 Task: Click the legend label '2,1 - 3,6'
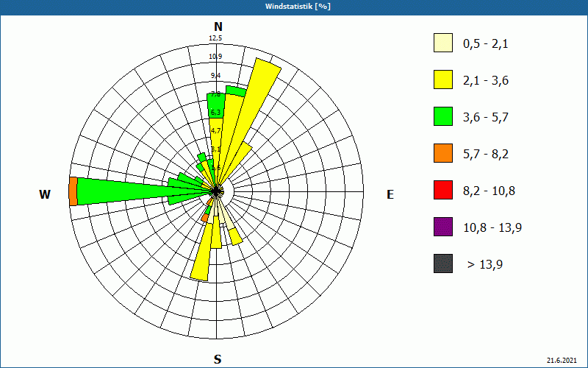pyautogui.click(x=486, y=81)
